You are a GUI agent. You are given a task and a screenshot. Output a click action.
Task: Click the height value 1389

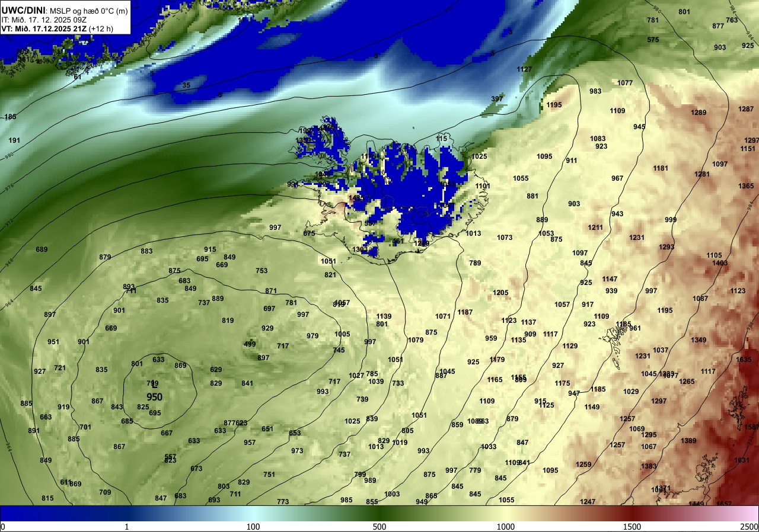(688, 441)
